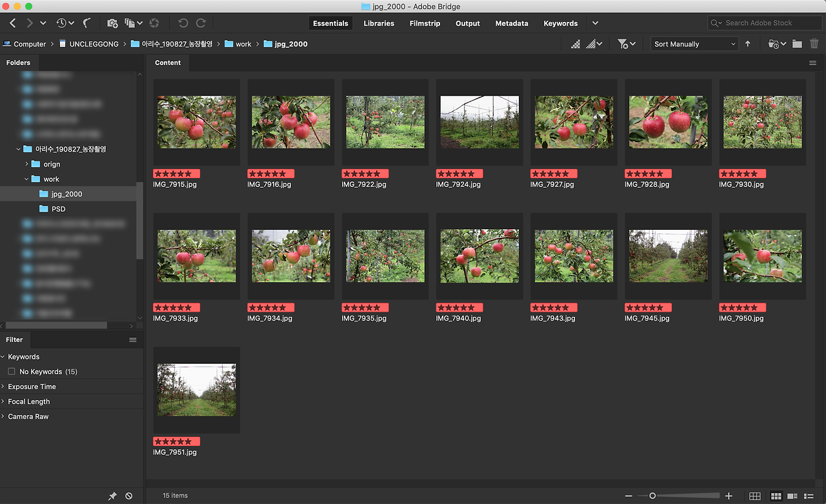This screenshot has height=504, width=826.
Task: Open the Filter panel menu icon
Action: [133, 340]
